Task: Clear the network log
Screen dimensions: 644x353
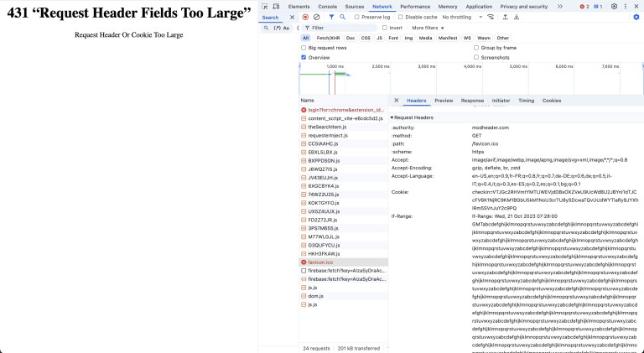Action: (316, 18)
